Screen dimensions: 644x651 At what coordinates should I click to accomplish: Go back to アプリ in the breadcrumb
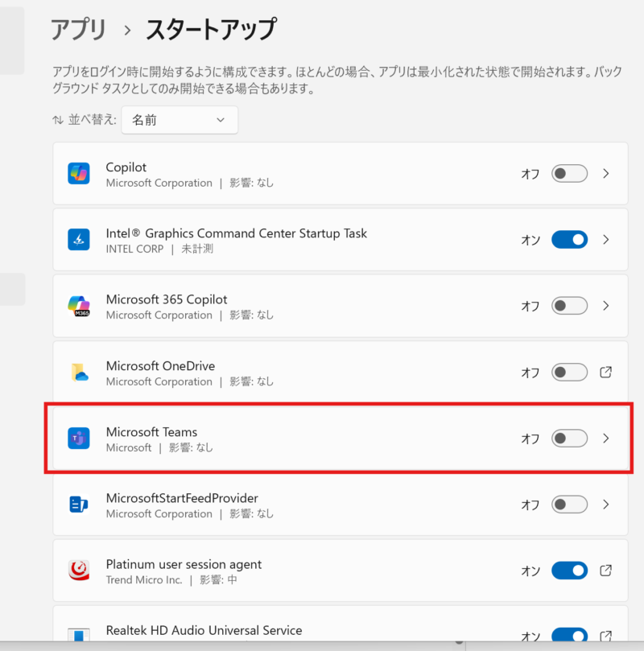pos(78,30)
